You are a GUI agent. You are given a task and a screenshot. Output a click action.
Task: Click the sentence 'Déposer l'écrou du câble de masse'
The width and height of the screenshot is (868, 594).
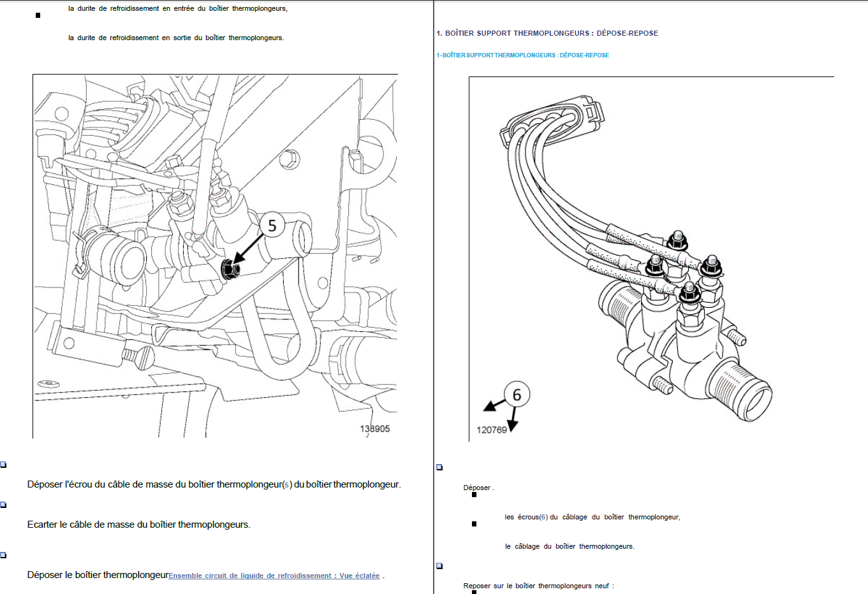(214, 484)
